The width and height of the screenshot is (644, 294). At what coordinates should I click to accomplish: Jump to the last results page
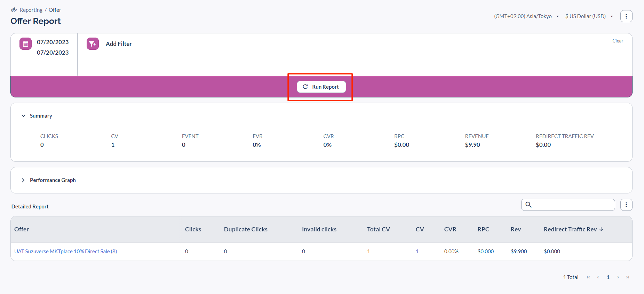tap(628, 277)
